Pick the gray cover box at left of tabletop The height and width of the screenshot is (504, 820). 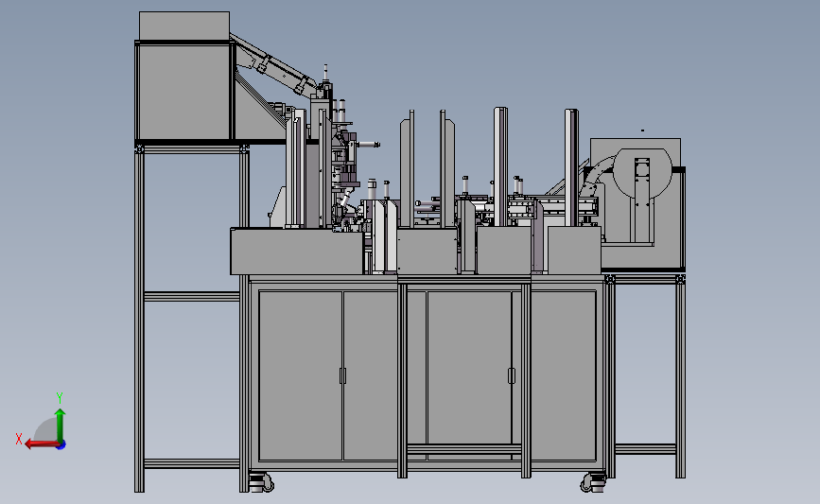(297, 251)
